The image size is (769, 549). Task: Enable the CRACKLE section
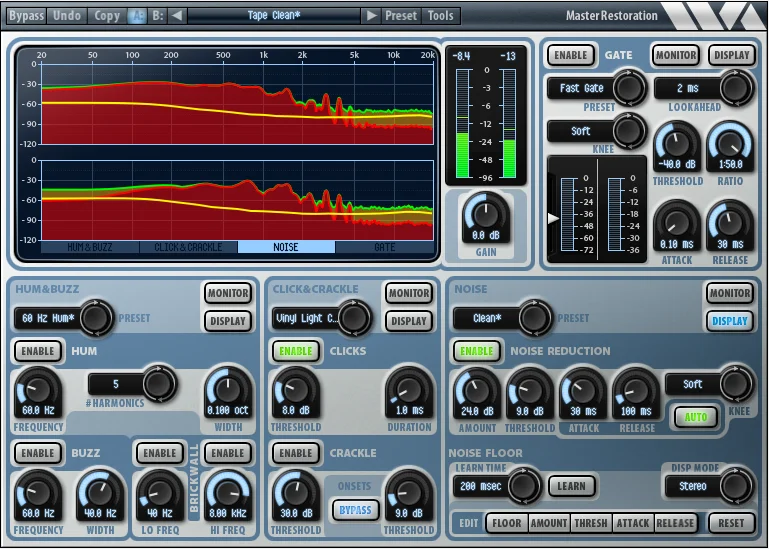[x=296, y=453]
